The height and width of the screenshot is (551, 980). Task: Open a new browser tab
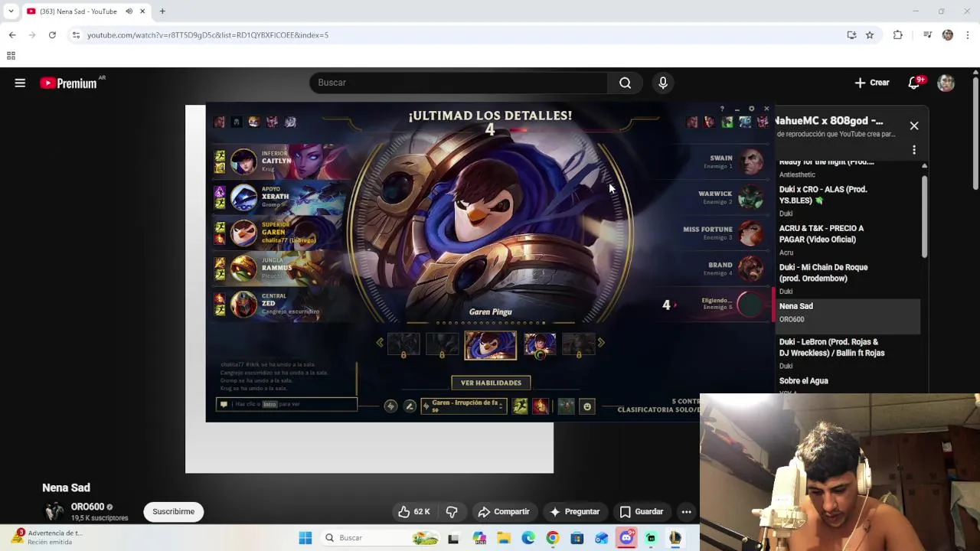click(162, 11)
